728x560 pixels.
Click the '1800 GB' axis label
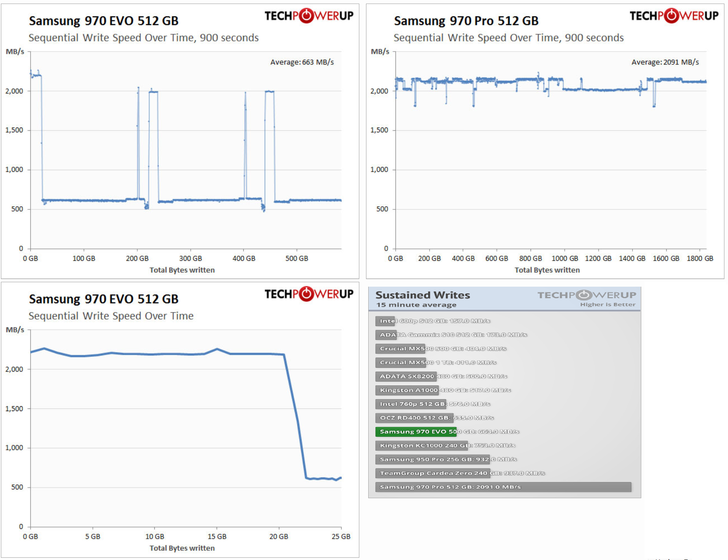(700, 258)
